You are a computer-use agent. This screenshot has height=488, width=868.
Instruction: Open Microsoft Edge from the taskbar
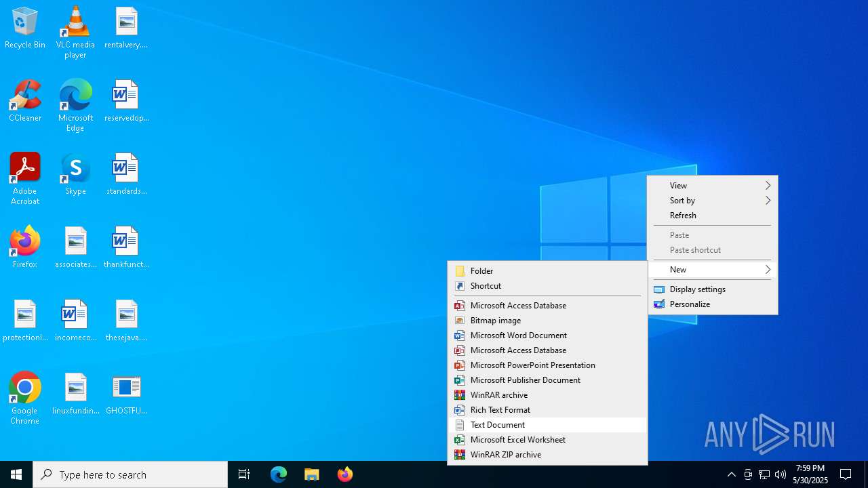(279, 474)
